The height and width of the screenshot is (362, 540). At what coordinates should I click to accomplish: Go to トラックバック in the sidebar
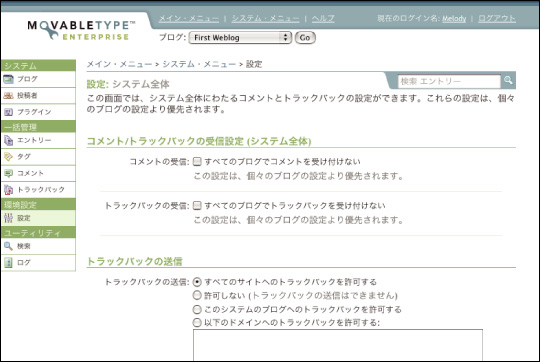(x=39, y=189)
